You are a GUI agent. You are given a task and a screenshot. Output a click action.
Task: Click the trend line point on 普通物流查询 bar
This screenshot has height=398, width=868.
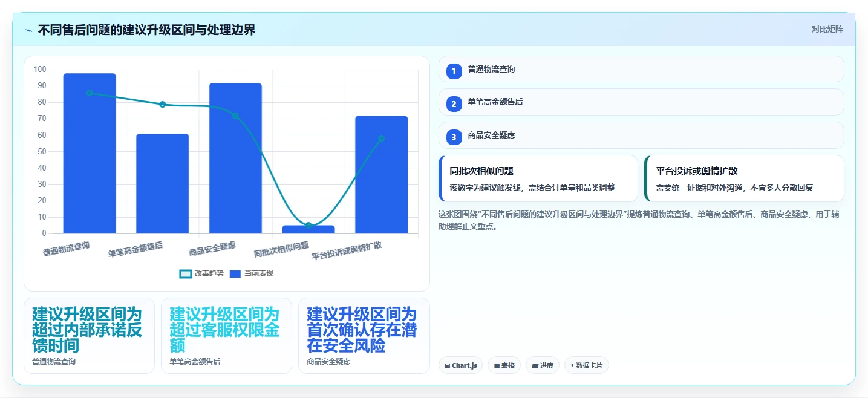(x=90, y=93)
